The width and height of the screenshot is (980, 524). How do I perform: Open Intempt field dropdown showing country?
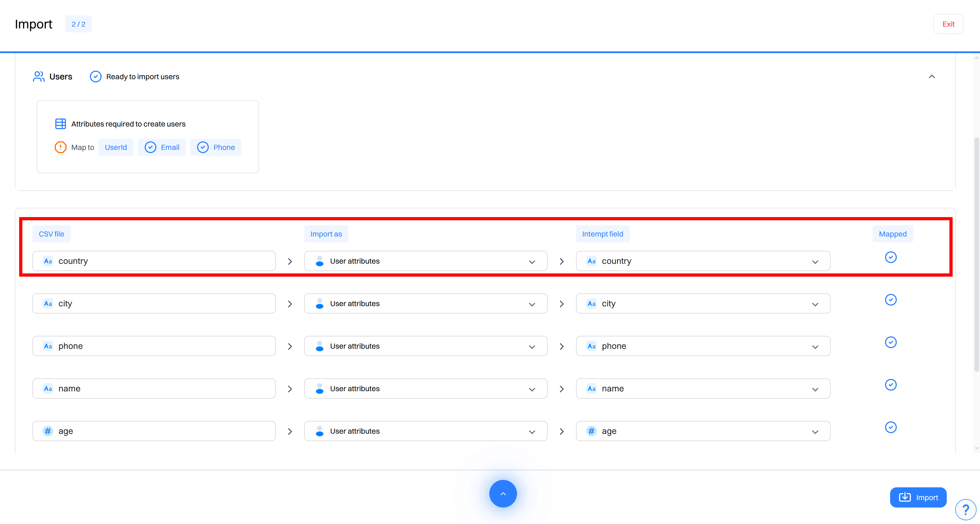703,261
